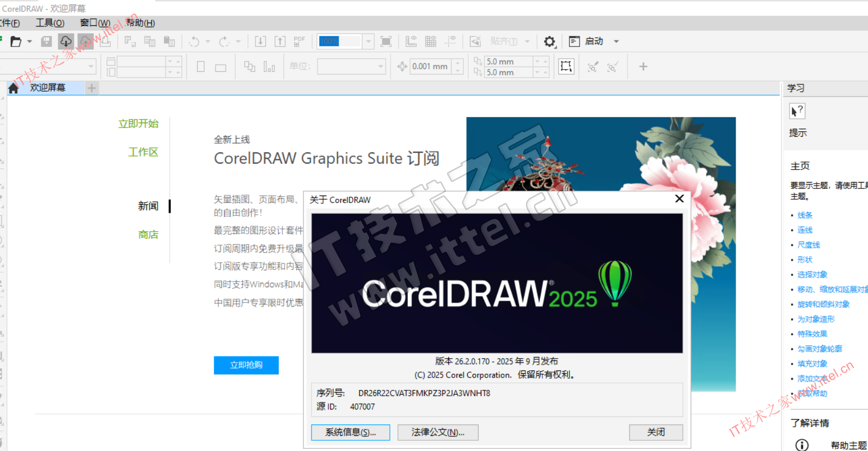Open the 尺度线 help topic link
The height and width of the screenshot is (451, 868).
click(x=809, y=245)
